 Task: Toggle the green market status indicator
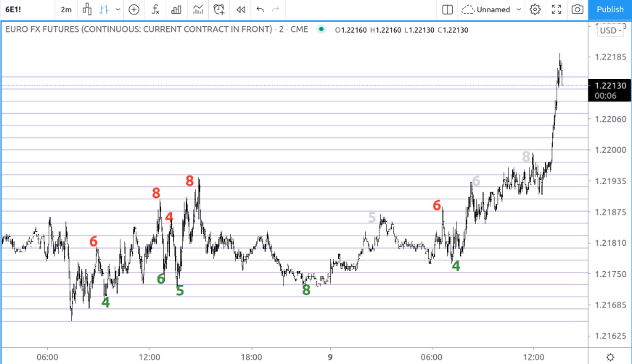pyautogui.click(x=321, y=29)
